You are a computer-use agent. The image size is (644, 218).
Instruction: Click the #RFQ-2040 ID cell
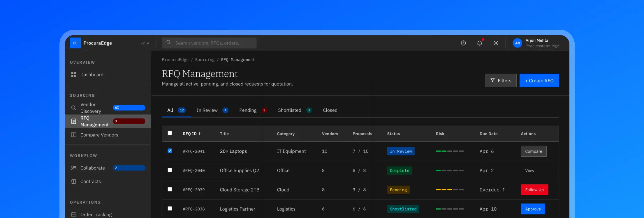click(x=194, y=171)
